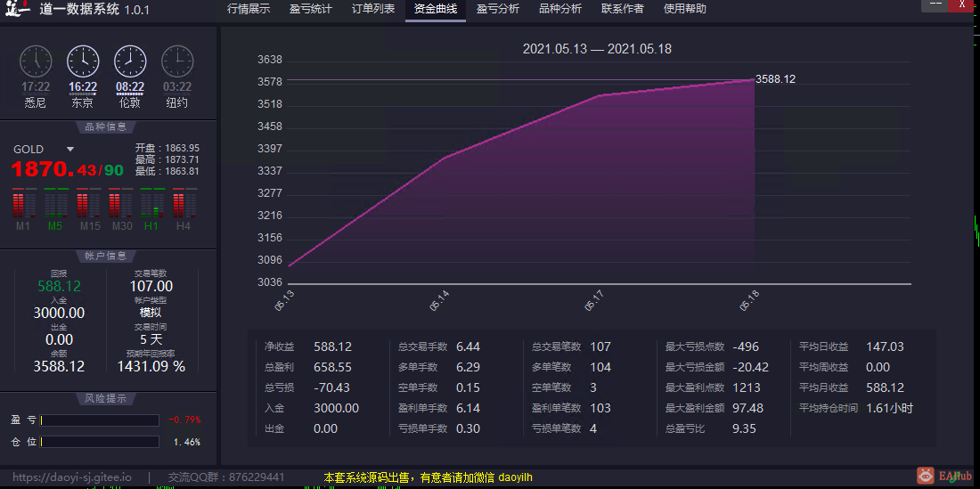
Task: Click the 盈亏 risk progress bar
Action: pos(100,420)
